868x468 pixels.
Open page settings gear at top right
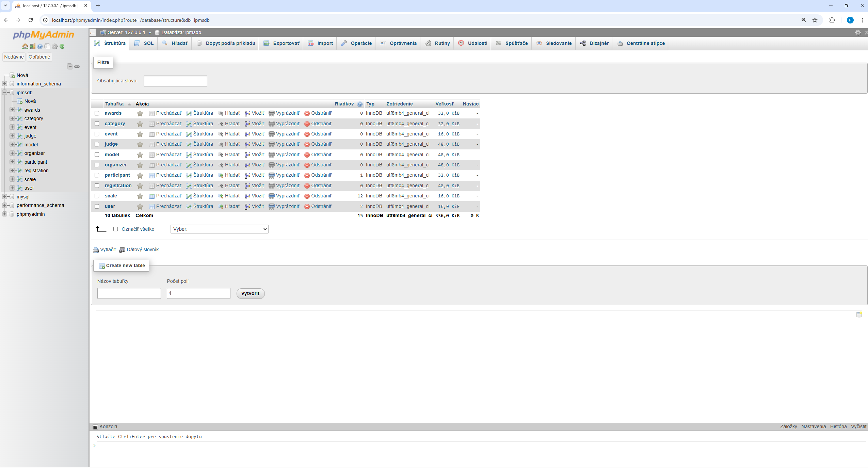[x=858, y=32]
